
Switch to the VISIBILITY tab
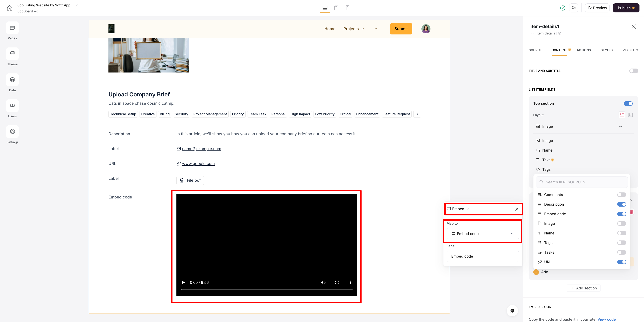click(630, 50)
